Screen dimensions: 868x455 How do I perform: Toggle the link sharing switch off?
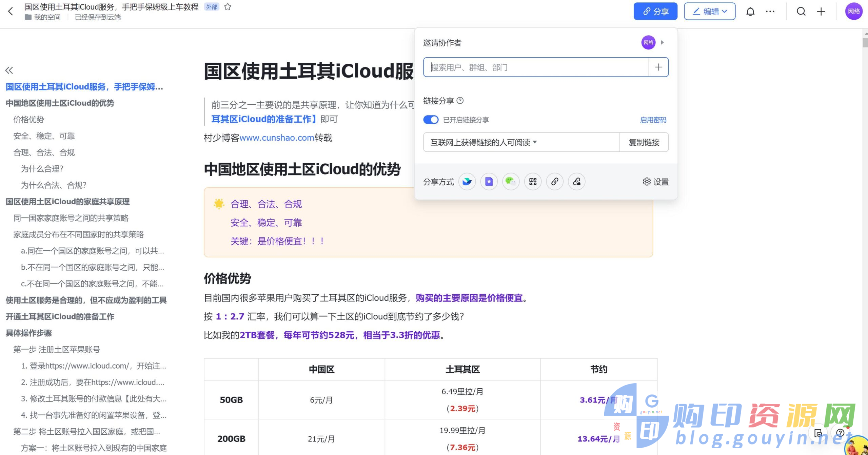click(431, 119)
